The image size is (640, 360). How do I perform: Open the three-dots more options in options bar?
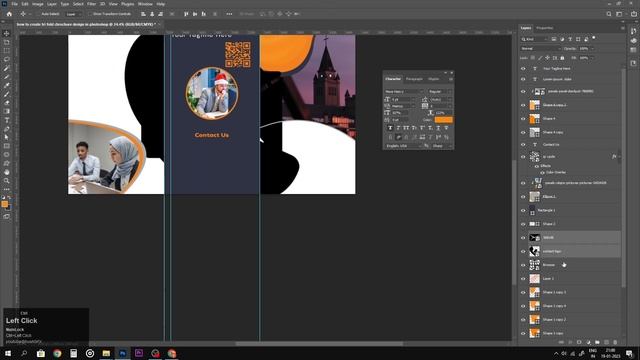pyautogui.click(x=229, y=14)
